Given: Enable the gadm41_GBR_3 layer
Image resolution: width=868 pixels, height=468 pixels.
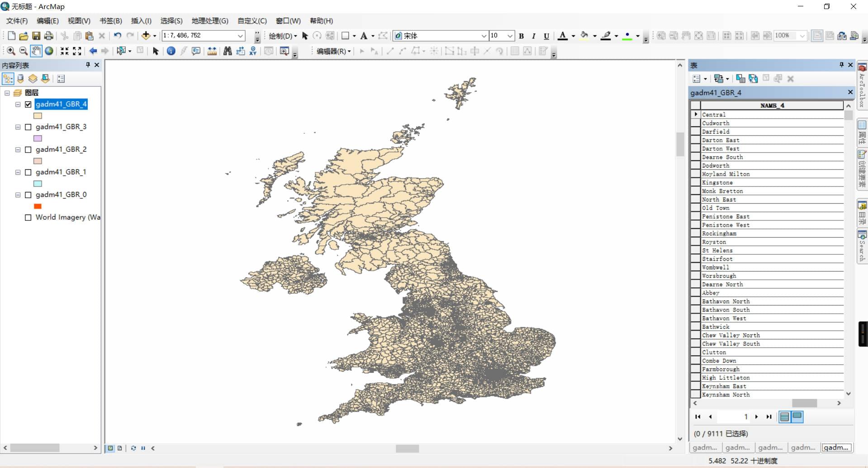Looking at the screenshot, I should [28, 127].
